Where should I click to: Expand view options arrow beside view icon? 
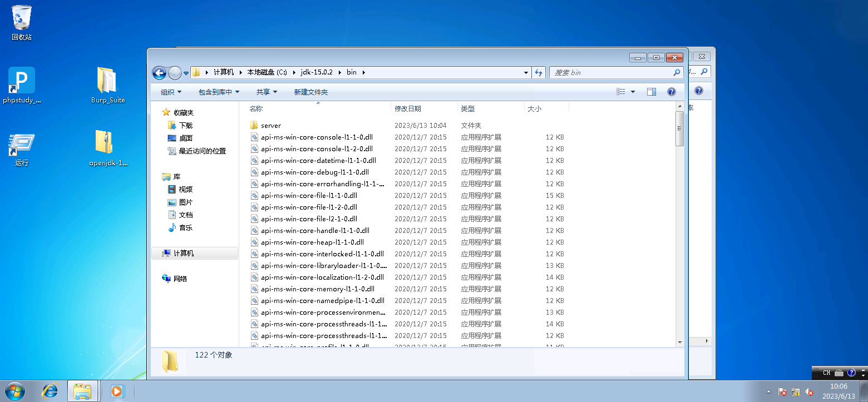click(x=633, y=92)
